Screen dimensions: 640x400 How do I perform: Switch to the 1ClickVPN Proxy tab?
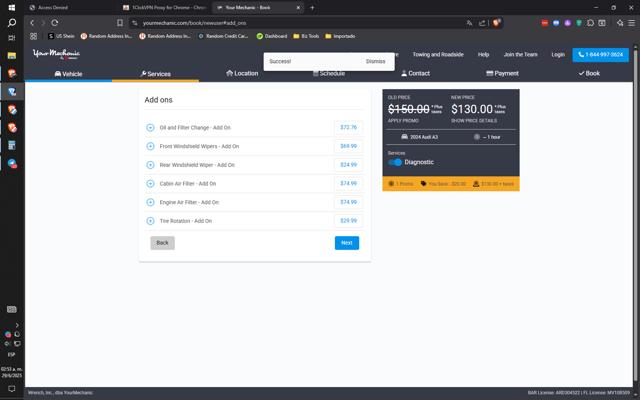click(164, 7)
